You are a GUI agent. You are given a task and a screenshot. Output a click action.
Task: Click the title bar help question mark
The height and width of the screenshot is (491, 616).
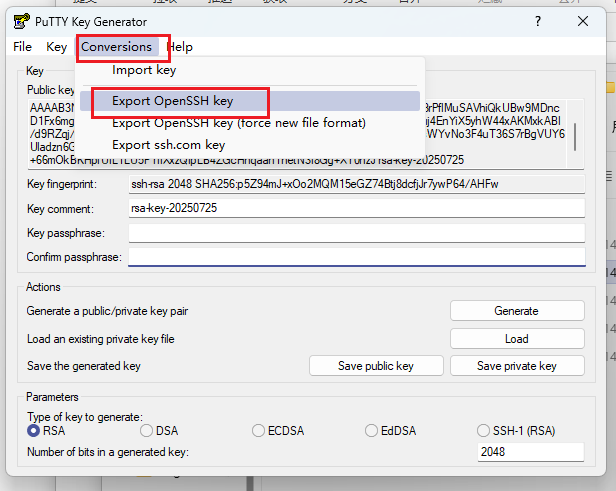coord(538,21)
